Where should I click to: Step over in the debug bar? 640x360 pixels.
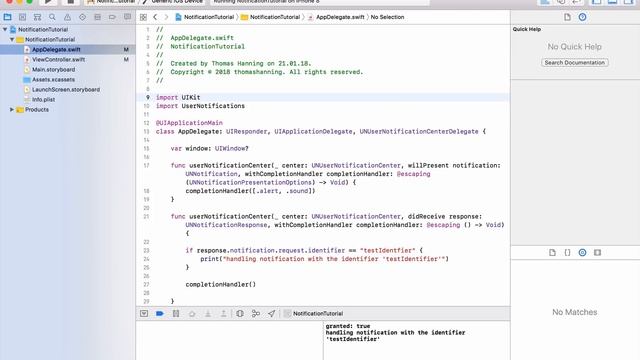click(x=192, y=313)
